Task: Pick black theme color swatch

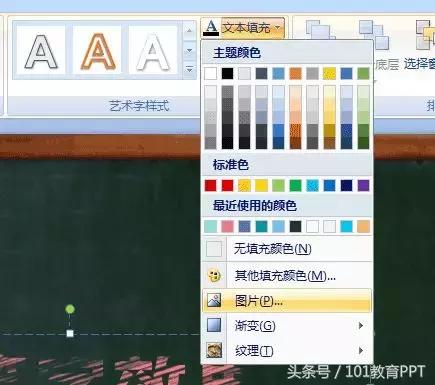Action: 228,74
